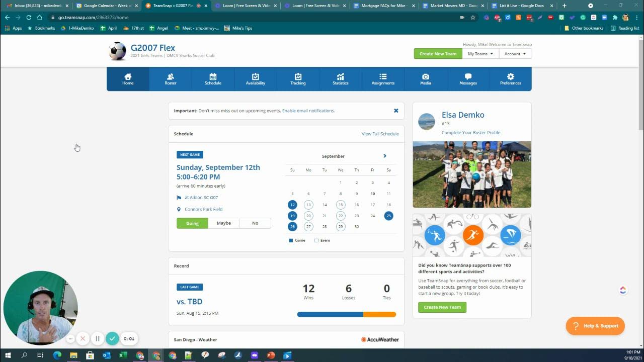Open the Assignments section
The image size is (644, 362).
tap(383, 79)
